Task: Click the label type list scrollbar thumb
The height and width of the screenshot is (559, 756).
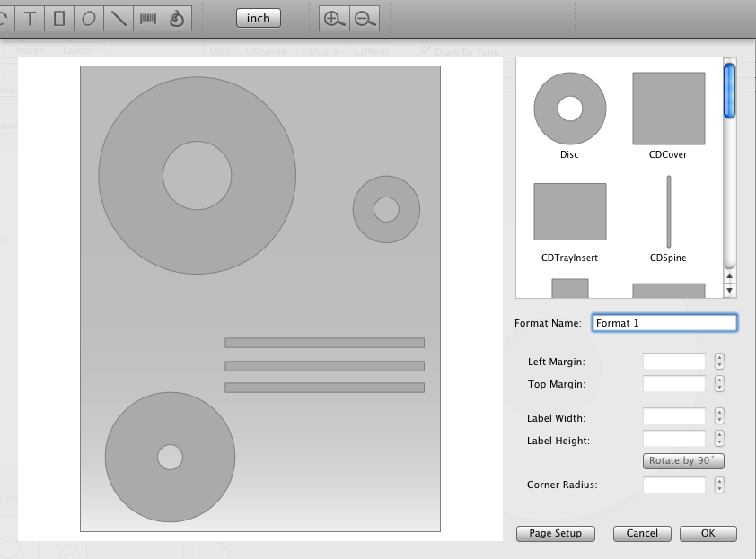Action: click(729, 88)
